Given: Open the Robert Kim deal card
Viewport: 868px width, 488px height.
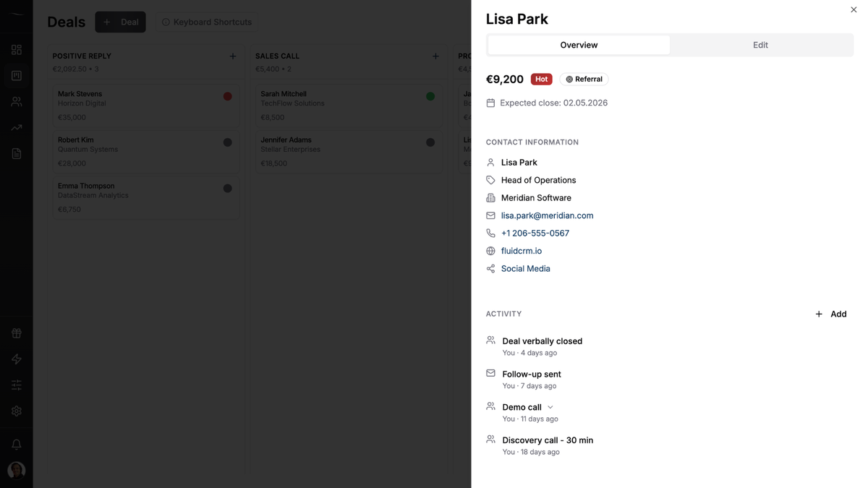Looking at the screenshot, I should (x=145, y=152).
